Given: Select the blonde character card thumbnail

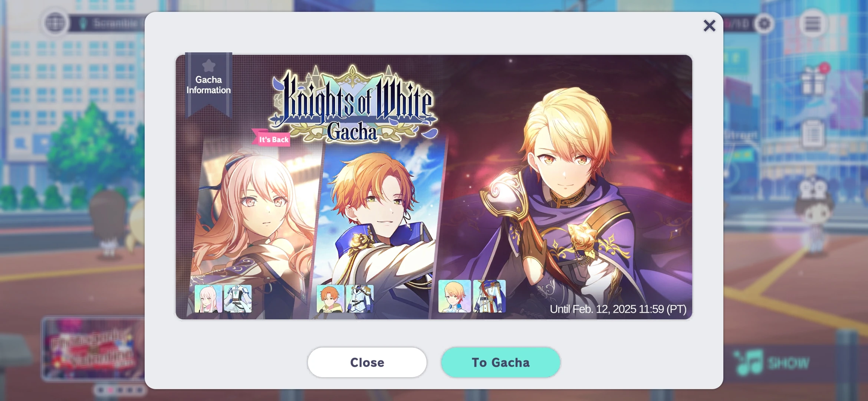Looking at the screenshot, I should click(454, 296).
